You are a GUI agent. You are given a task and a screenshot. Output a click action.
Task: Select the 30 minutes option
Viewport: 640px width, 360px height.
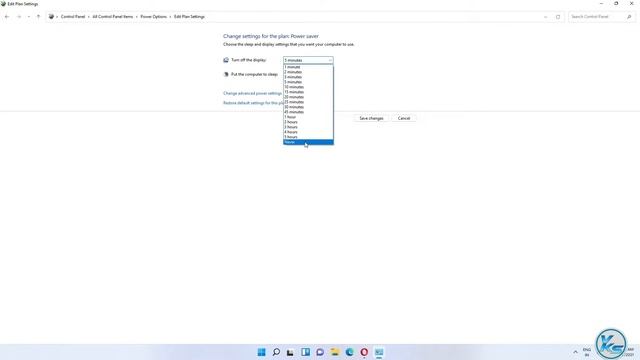pos(308,107)
